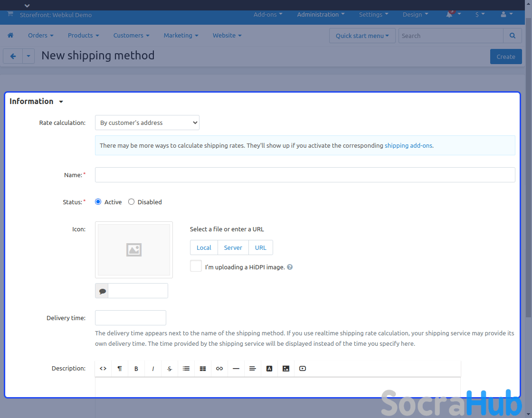Check the HiDPI image upload checkbox
Viewport: 532px width, 418px height.
196,266
